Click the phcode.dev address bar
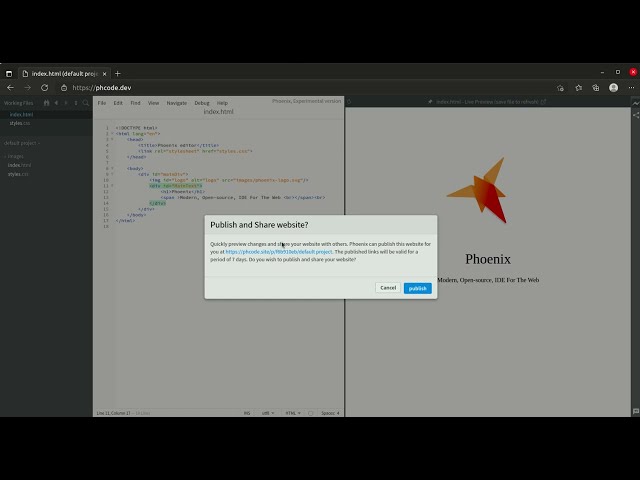This screenshot has width=640, height=480. 102,88
